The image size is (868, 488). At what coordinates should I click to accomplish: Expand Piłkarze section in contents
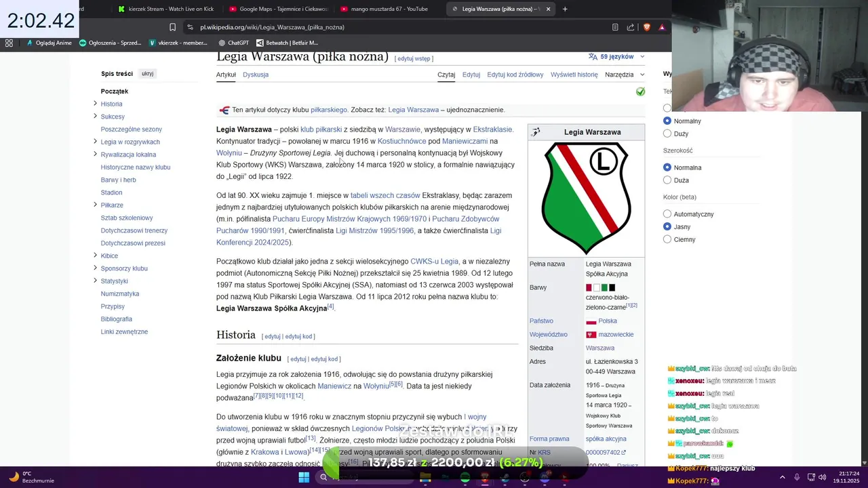(x=95, y=205)
